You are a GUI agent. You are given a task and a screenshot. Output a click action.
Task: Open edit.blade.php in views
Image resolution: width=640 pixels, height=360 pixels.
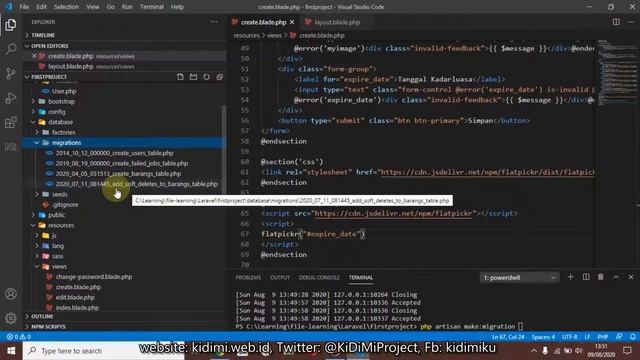coord(75,297)
